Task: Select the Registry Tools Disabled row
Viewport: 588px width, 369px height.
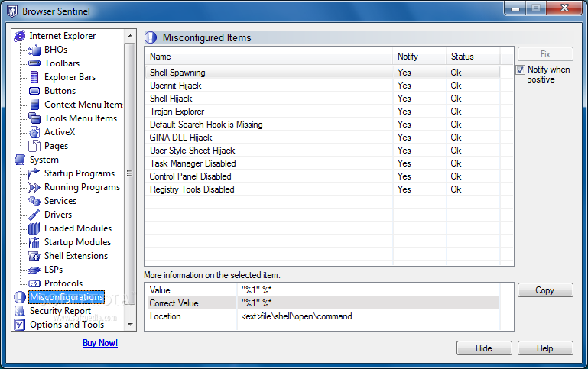Action: pyautogui.click(x=323, y=189)
